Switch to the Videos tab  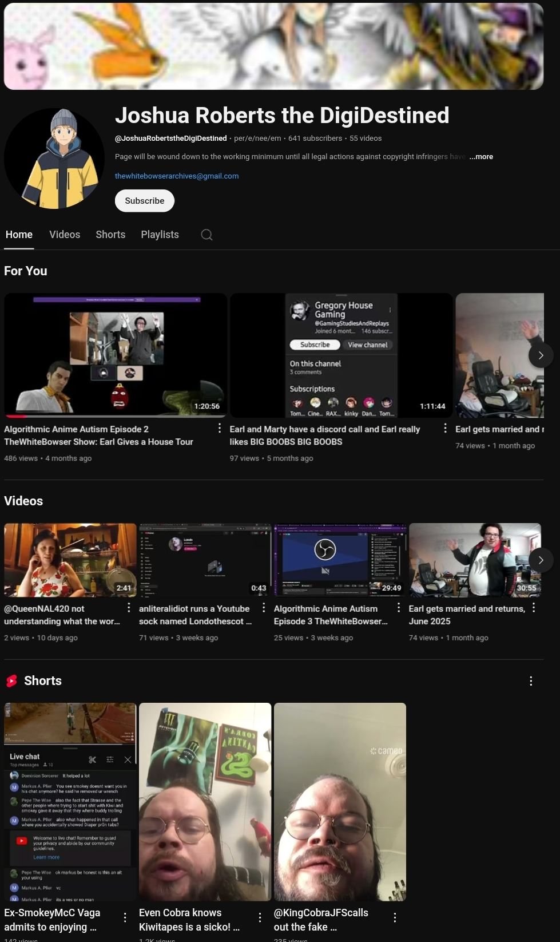pos(65,235)
